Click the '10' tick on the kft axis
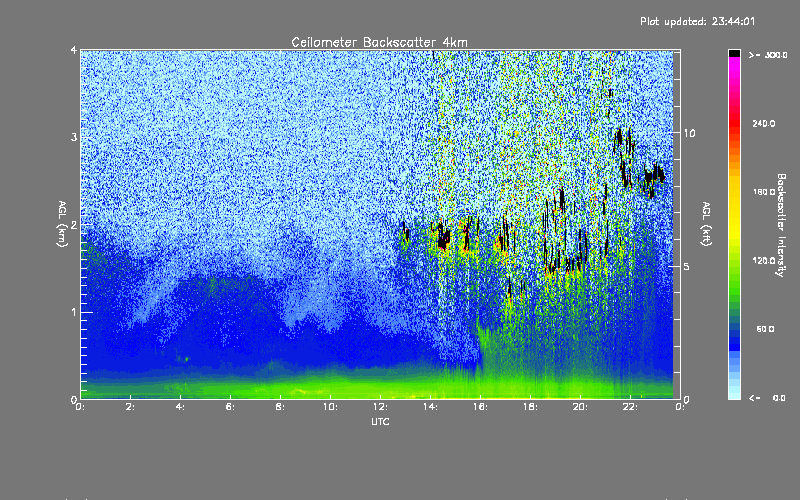Screen dimensions: 800x500 coord(689,133)
